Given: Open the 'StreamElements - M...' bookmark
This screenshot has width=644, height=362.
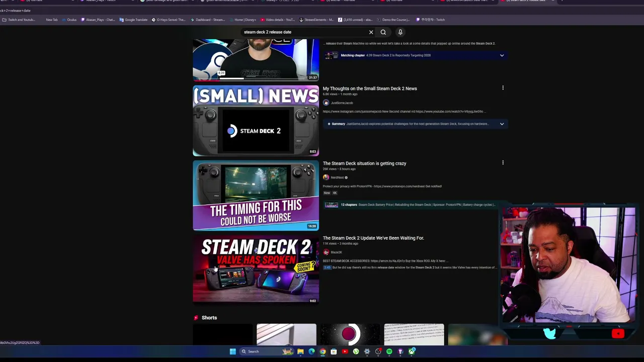Looking at the screenshot, I should [316, 20].
